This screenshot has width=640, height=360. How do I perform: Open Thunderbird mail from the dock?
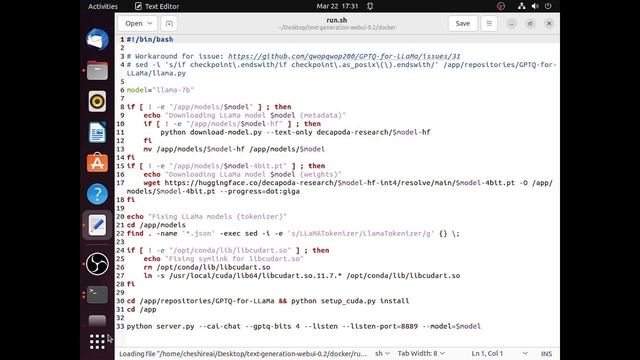tap(97, 40)
